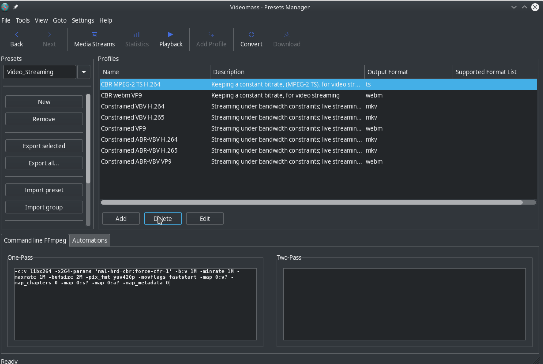Click the Supported Format List column header
Viewport: 543px width, 364px height.
pyautogui.click(x=495, y=72)
